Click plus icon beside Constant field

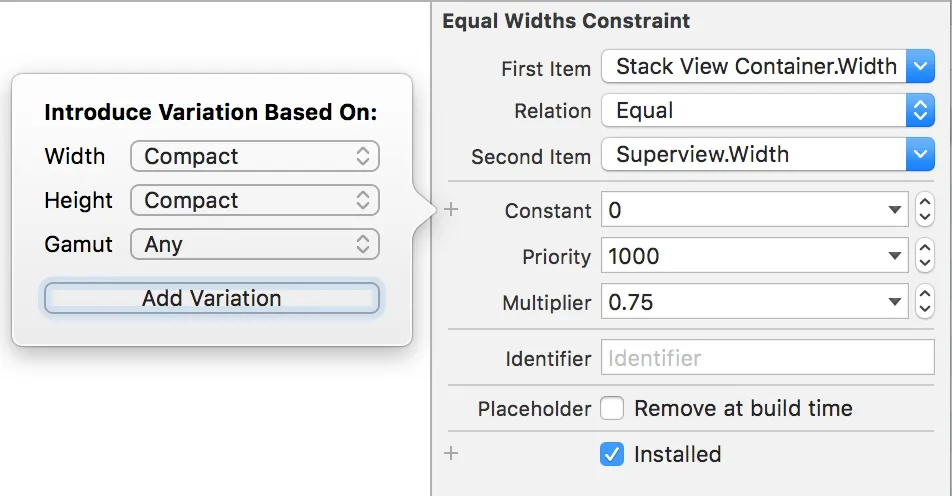pyautogui.click(x=451, y=210)
